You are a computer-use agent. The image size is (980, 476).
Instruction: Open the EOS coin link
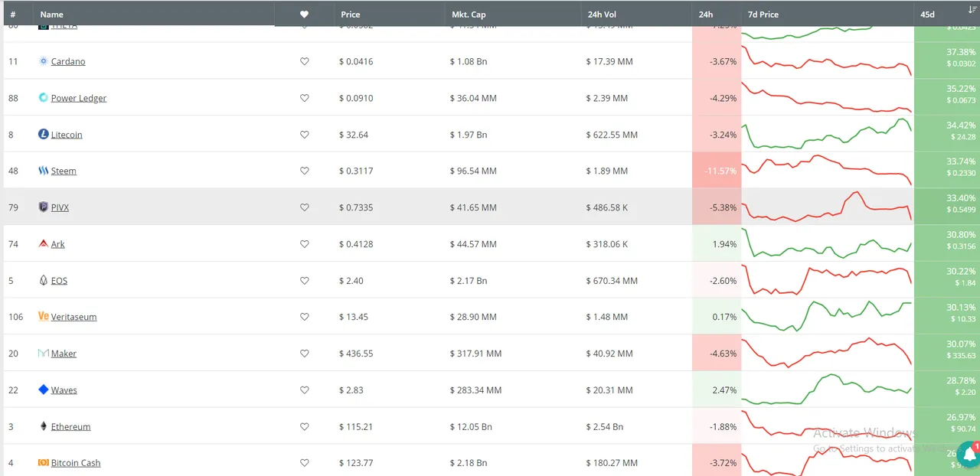[x=59, y=280]
